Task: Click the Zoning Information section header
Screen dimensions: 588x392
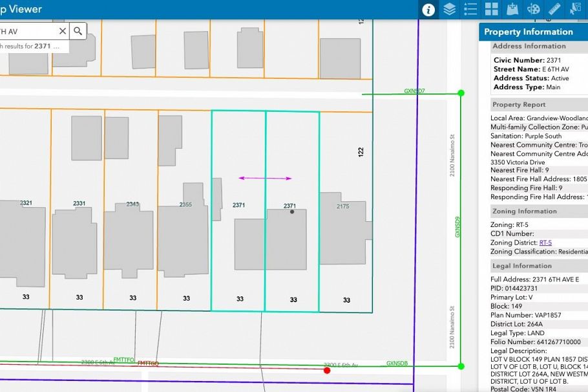Action: coord(524,212)
